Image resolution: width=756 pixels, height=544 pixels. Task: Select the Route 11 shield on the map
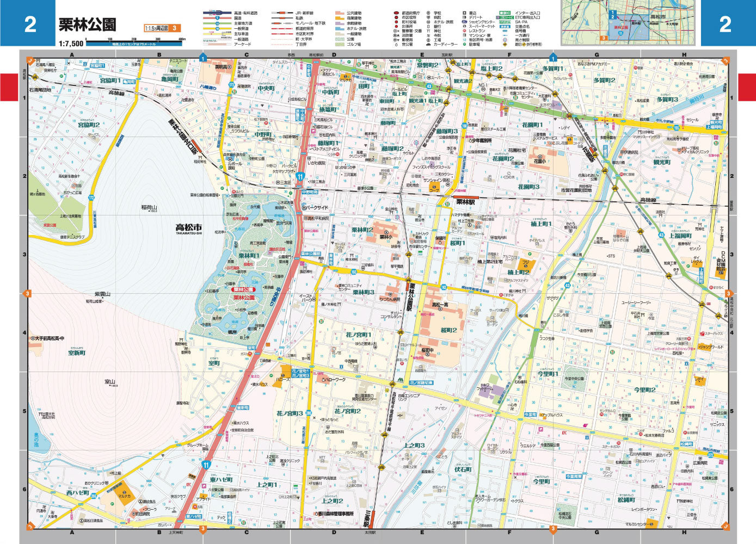[300, 175]
